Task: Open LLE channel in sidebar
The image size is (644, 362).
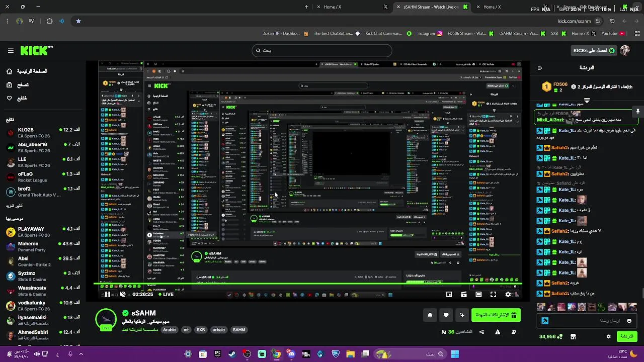Action: tap(43, 162)
